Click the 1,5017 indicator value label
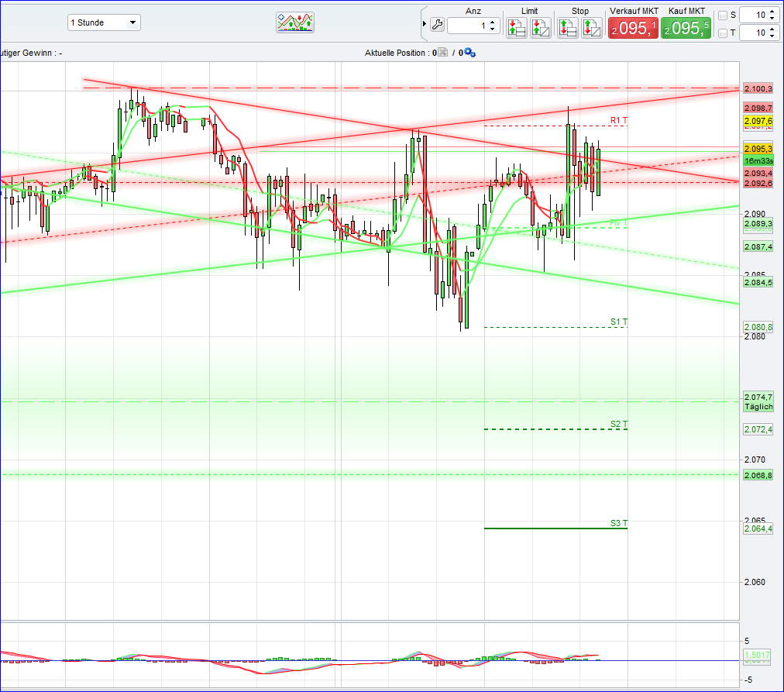 click(758, 655)
